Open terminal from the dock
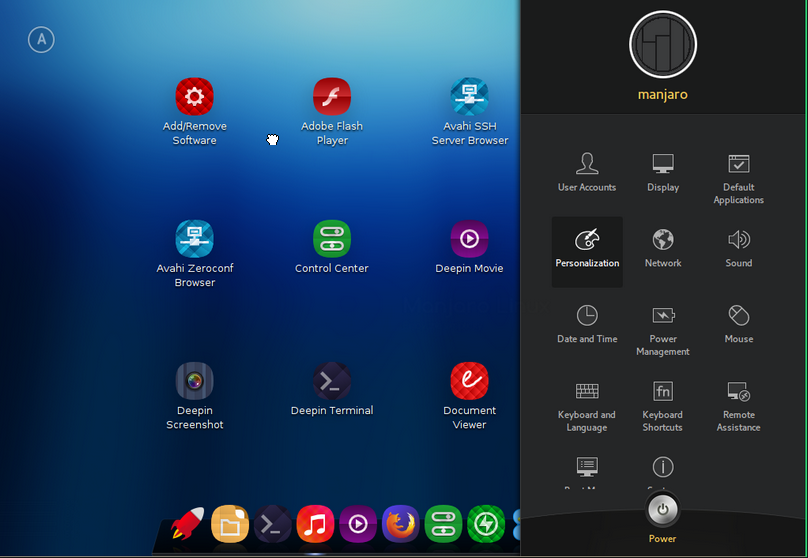 (x=273, y=523)
